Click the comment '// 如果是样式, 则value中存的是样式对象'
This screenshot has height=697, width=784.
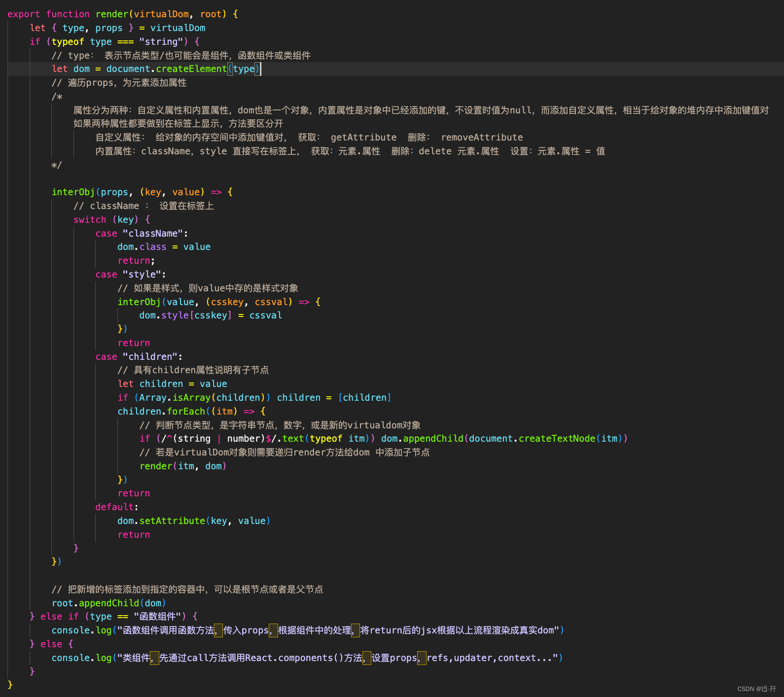pos(208,288)
